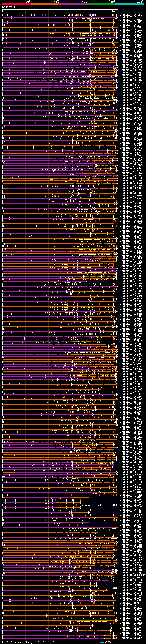This screenshot has height=644, width=146.
Task: Select the UniRef100_A0N015 label
Action: 131,30
